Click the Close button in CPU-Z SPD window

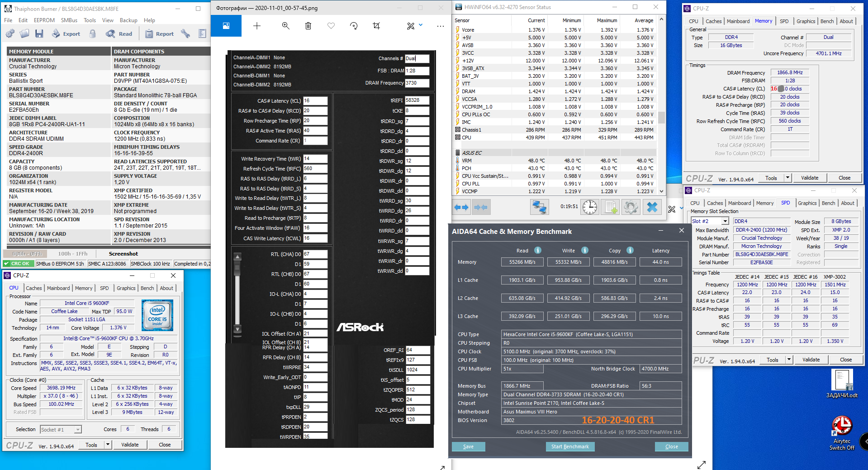coord(846,360)
